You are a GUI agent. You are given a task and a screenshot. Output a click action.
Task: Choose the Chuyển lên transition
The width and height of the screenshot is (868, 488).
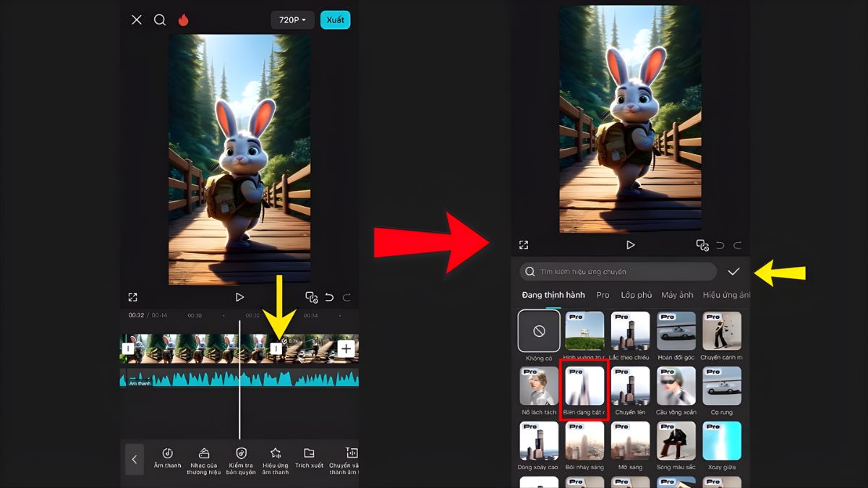pyautogui.click(x=630, y=386)
